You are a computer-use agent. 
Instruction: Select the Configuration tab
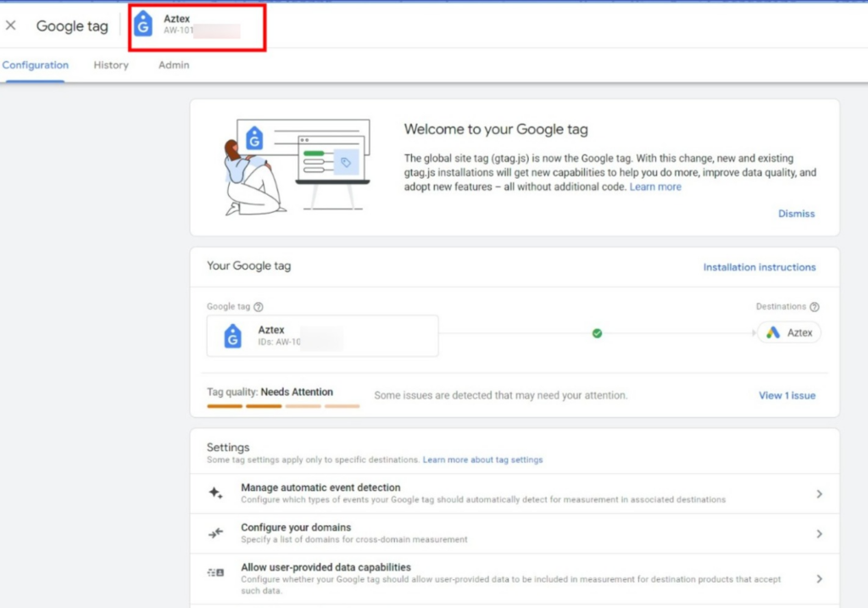36,64
